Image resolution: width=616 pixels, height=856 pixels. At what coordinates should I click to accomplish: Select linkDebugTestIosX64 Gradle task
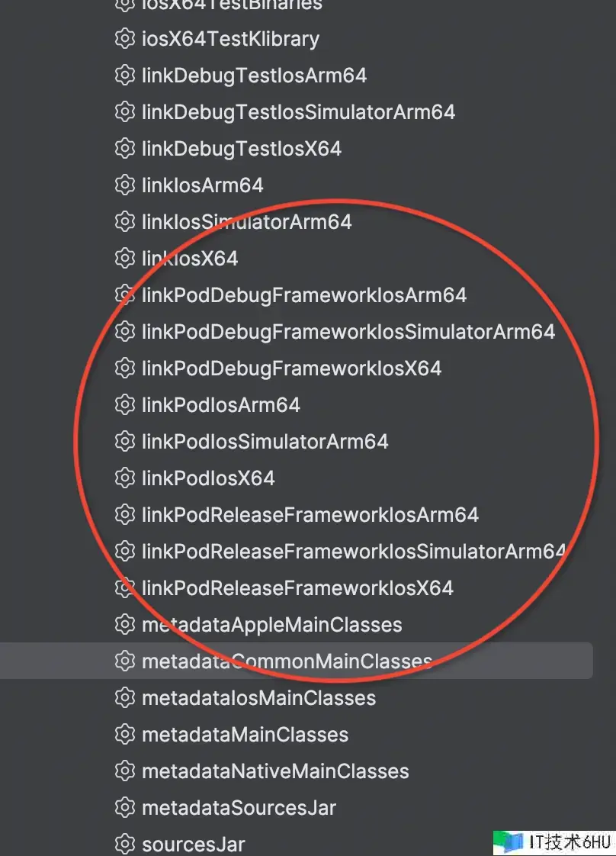click(x=242, y=149)
